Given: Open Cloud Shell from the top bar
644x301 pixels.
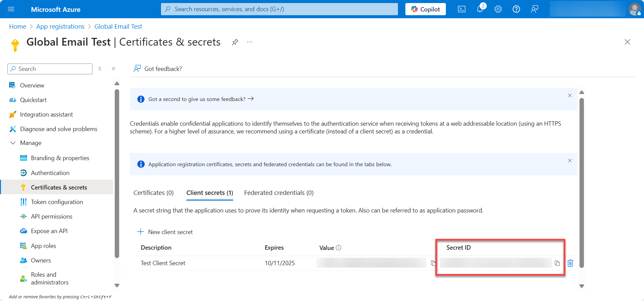Looking at the screenshot, I should 461,9.
